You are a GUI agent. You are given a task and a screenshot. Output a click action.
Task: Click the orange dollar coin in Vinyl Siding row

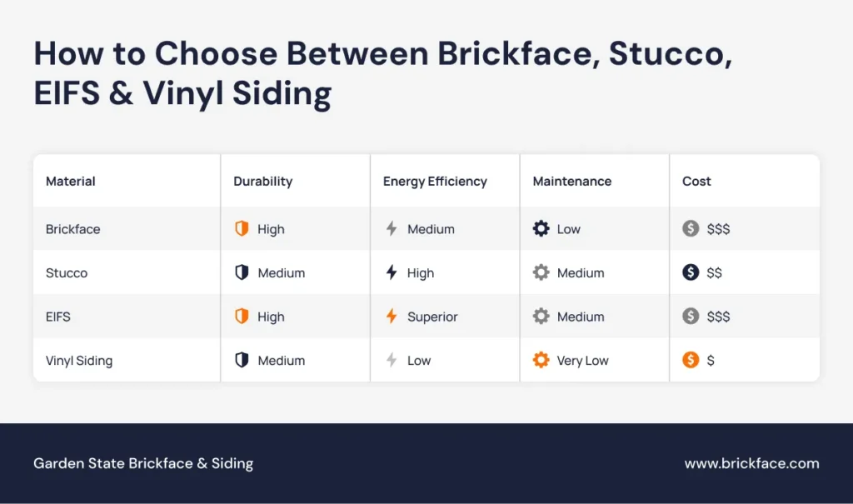coord(691,361)
